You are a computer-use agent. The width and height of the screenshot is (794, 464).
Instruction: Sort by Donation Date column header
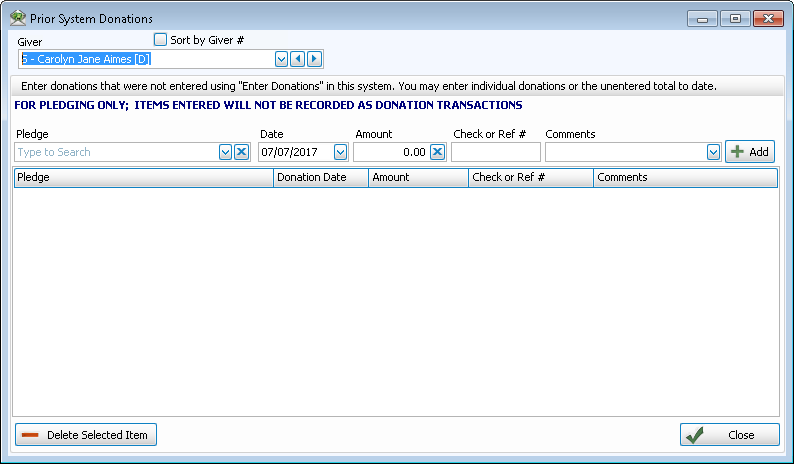click(x=320, y=177)
